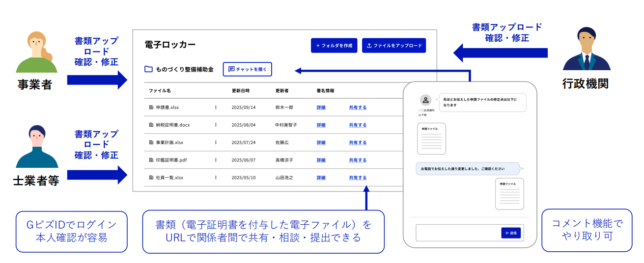Viewport: 644px width, 263px height.
Task: Click the date 2025/06/07
Action: click(x=244, y=160)
